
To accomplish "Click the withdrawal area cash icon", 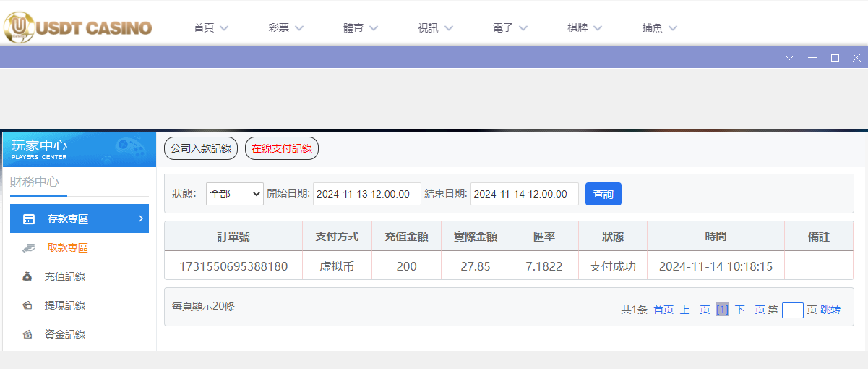I will 28,248.
